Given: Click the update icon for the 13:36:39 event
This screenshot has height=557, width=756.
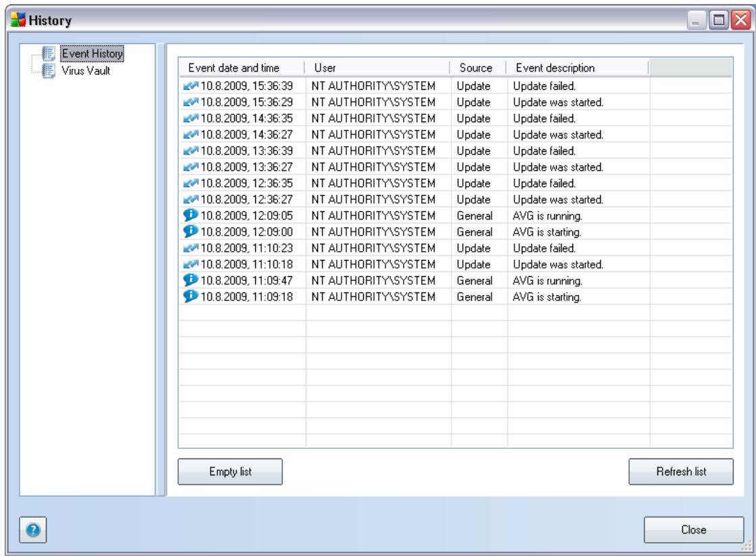Looking at the screenshot, I should click(190, 151).
